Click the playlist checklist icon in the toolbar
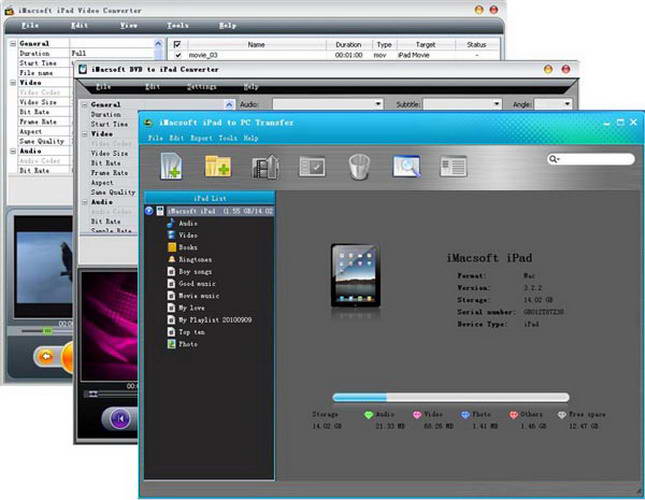The height and width of the screenshot is (500, 645). tap(312, 167)
